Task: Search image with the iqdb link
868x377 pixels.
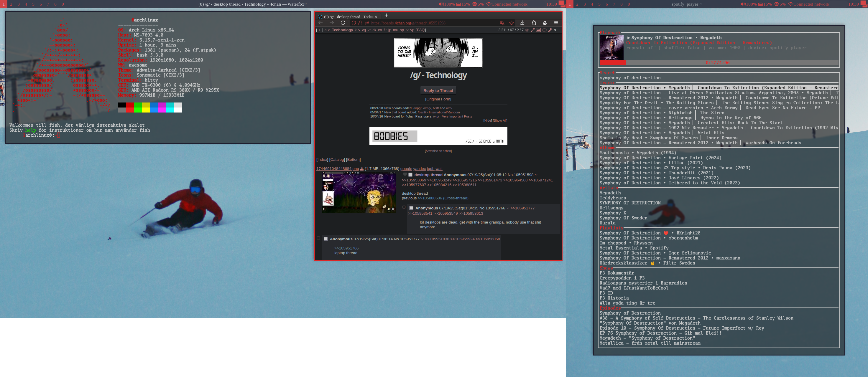Action: click(x=430, y=169)
